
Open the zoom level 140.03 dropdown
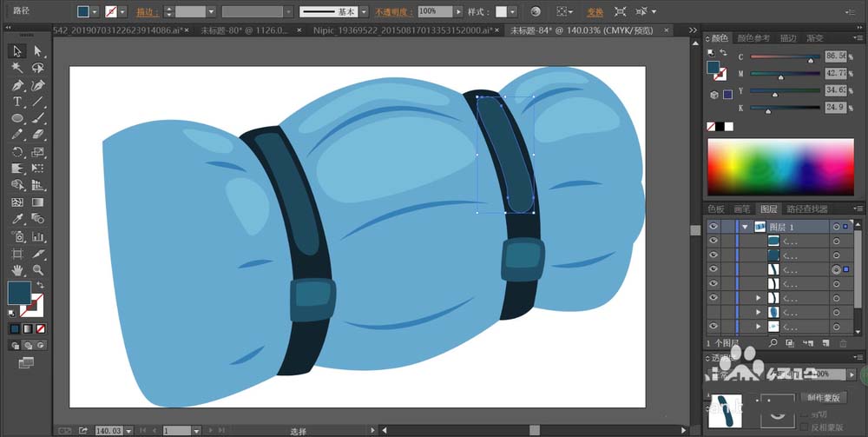click(x=129, y=430)
